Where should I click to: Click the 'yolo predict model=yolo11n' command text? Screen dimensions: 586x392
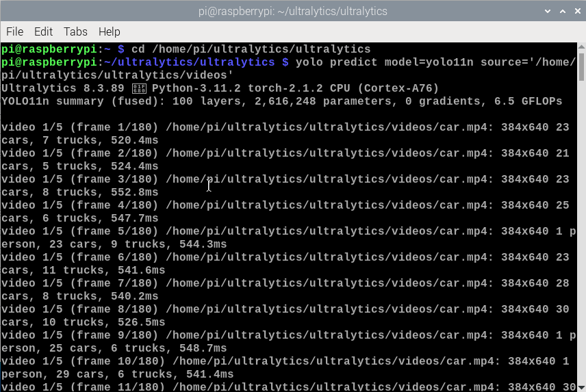pyautogui.click(x=385, y=62)
